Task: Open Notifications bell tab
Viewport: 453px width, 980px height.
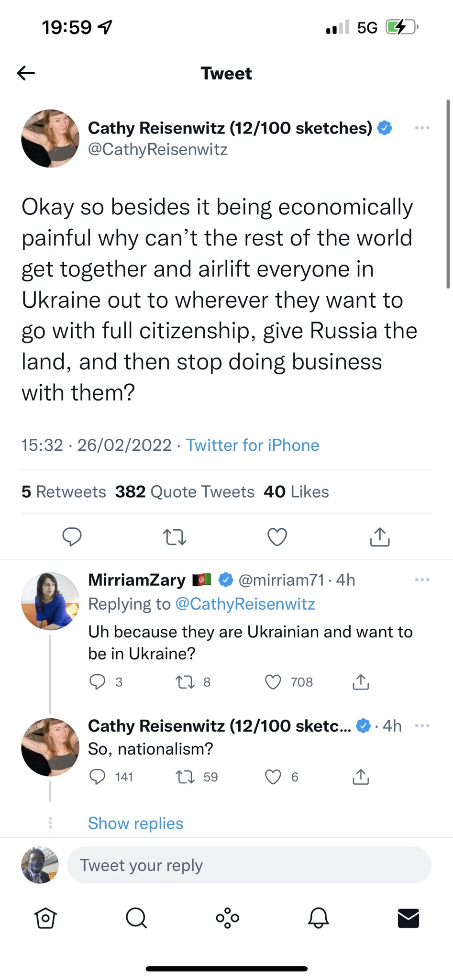Action: (318, 918)
